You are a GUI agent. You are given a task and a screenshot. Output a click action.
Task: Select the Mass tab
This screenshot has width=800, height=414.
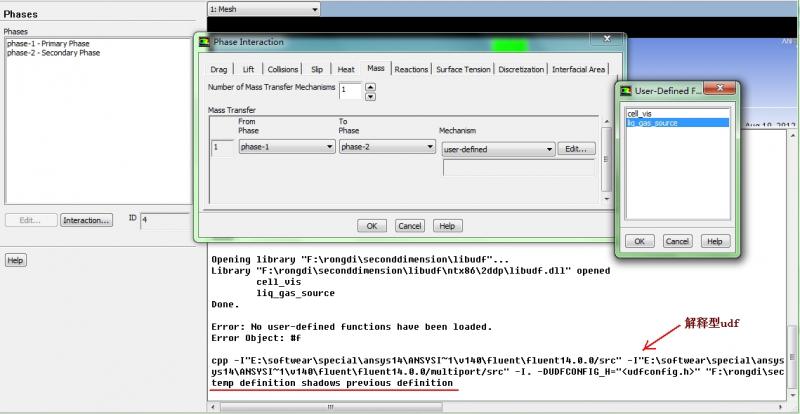tap(376, 68)
